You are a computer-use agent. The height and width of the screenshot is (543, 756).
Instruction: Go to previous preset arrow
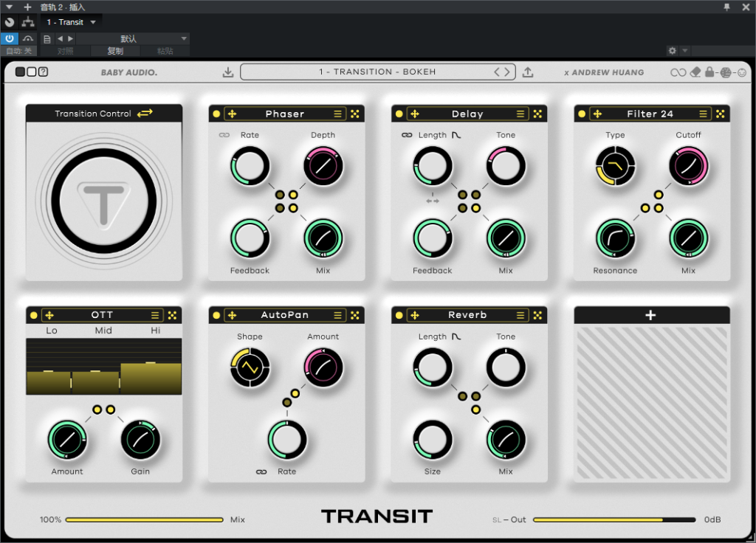[x=497, y=72]
